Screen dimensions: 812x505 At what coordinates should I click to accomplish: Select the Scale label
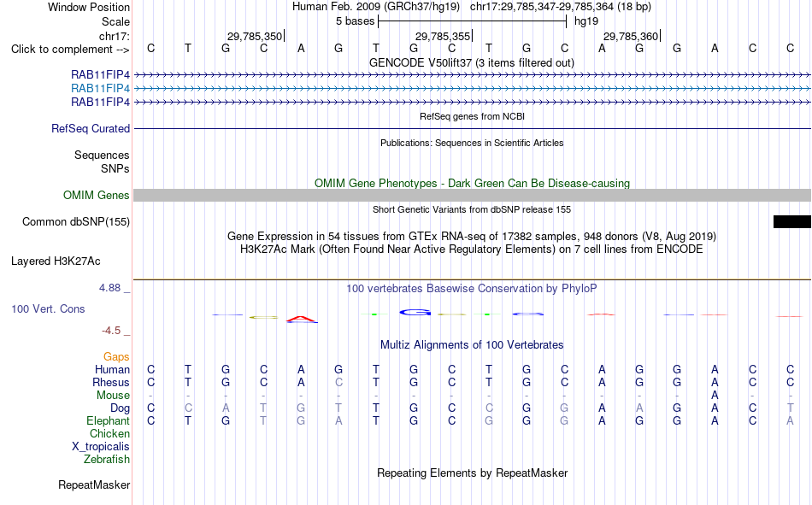click(x=115, y=21)
